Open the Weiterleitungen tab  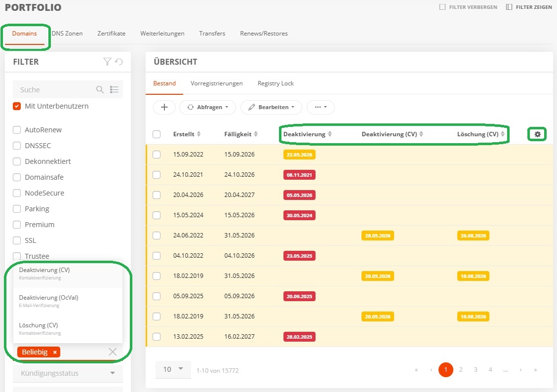(162, 34)
